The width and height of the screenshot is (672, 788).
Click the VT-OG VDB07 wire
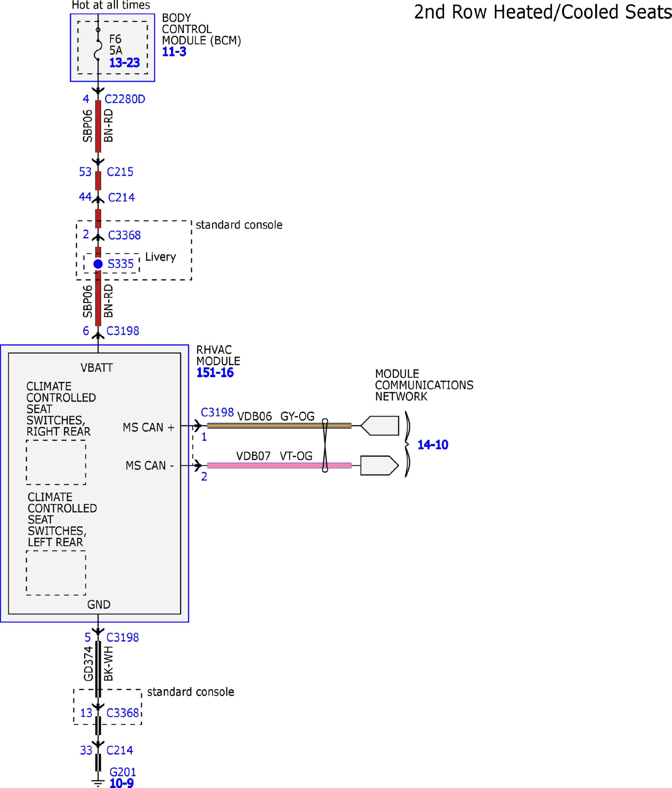pos(279,466)
